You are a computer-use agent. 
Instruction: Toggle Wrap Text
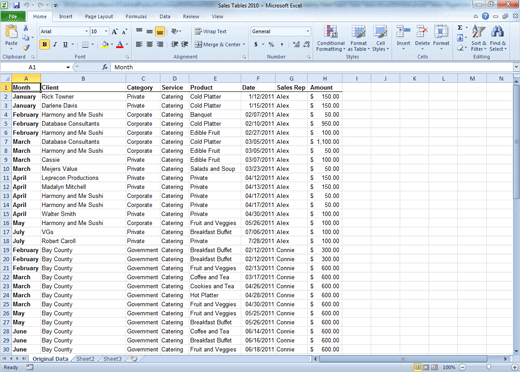click(211, 31)
